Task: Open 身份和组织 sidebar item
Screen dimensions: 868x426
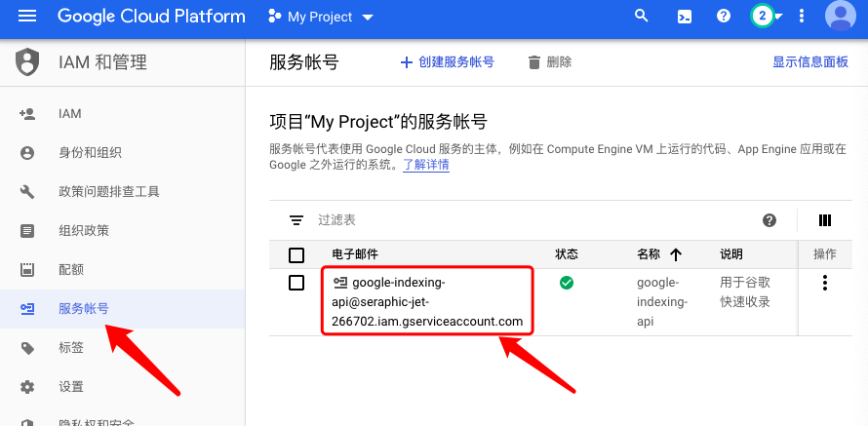Action: pyautogui.click(x=122, y=153)
